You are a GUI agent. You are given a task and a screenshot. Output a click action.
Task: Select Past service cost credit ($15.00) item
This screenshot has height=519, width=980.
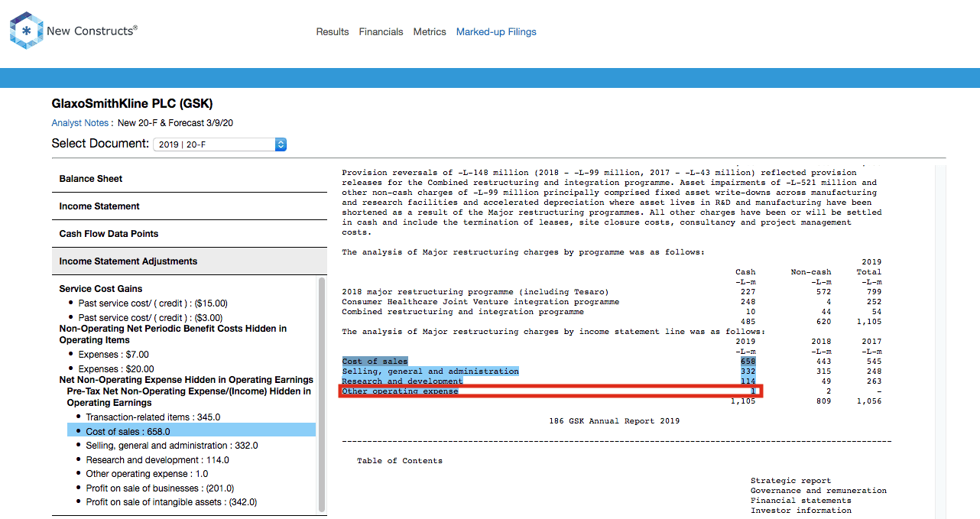[153, 303]
